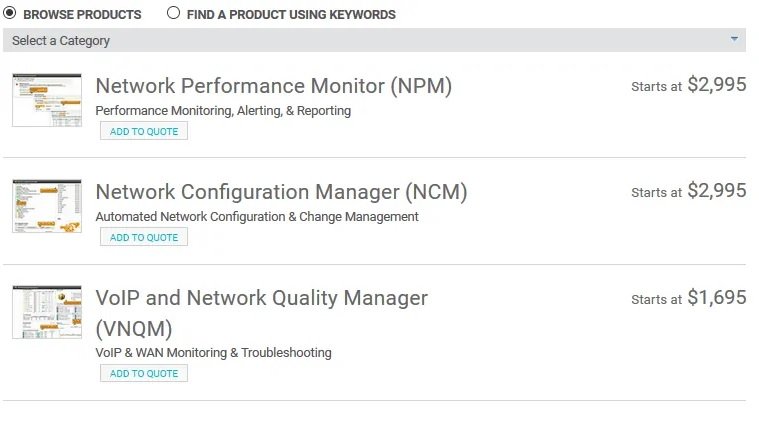Screen dimensions: 759x444
Task: Click the NCM starting price of $2,995
Action: 716,191
